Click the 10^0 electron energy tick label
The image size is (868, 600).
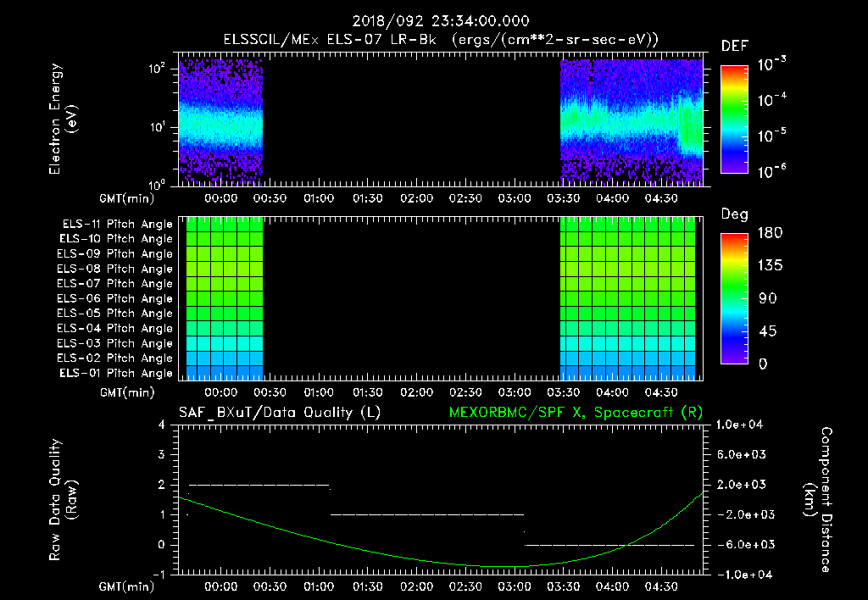157,184
